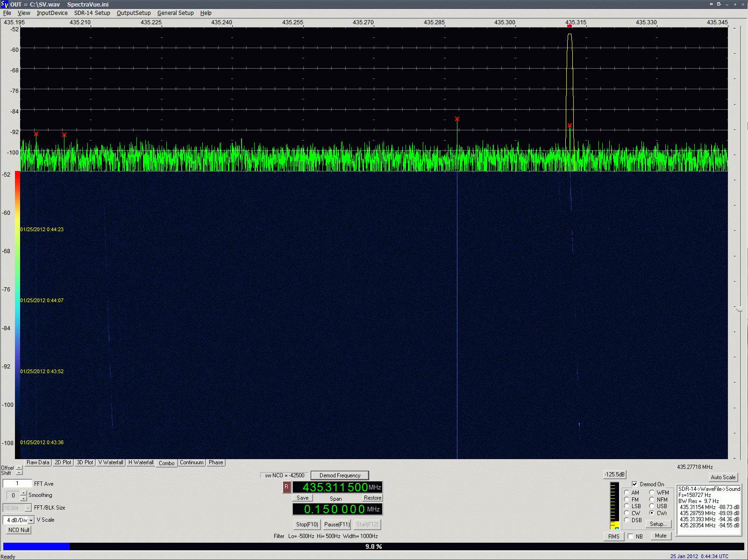Click the 435.28759 MHz peak list entry
748x560 pixels.
709,513
